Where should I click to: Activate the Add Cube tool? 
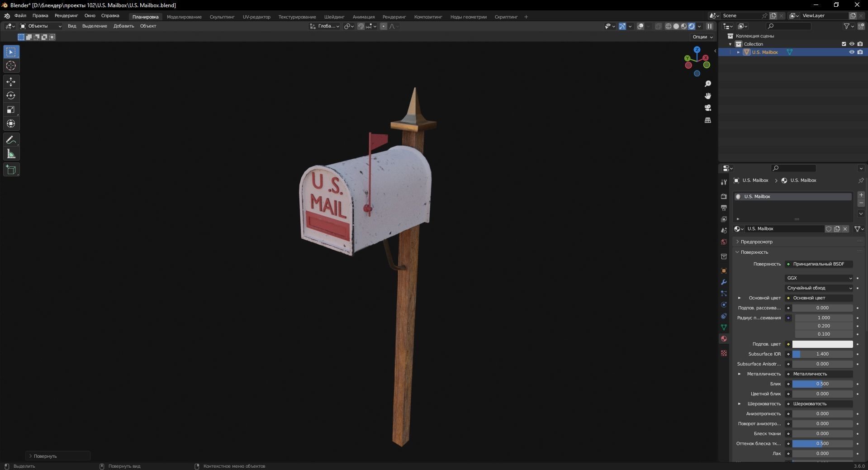[11, 170]
